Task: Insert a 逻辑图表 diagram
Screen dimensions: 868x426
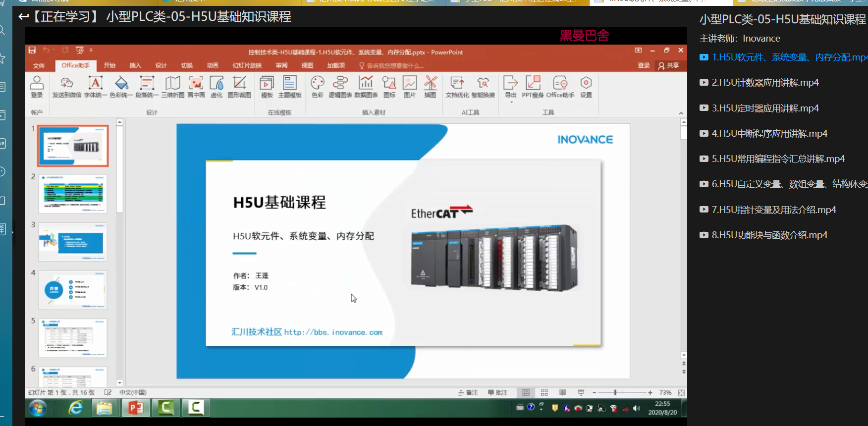Action: pyautogui.click(x=340, y=87)
